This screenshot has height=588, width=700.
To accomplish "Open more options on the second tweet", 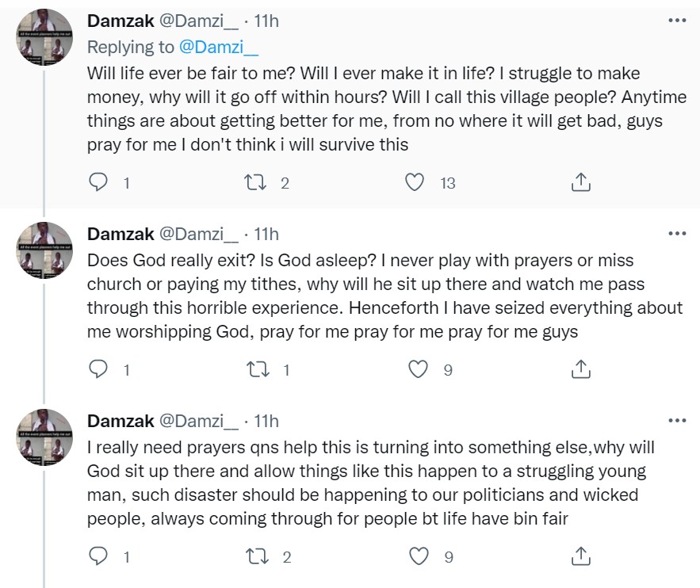I will click(x=677, y=234).
